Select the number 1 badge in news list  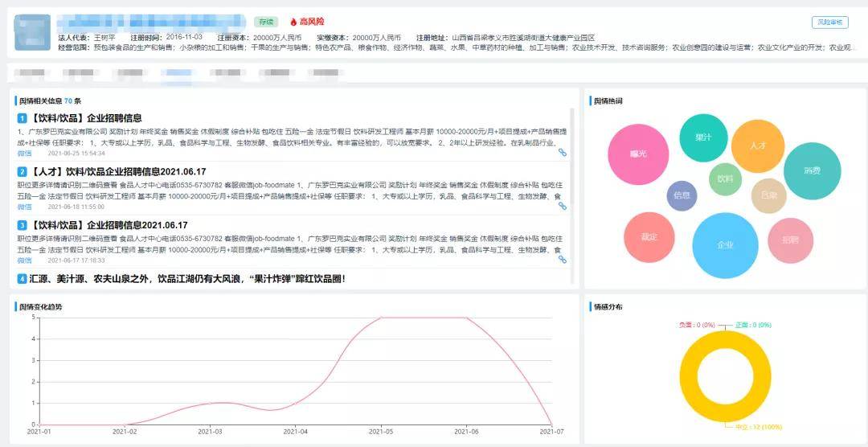pyautogui.click(x=23, y=118)
